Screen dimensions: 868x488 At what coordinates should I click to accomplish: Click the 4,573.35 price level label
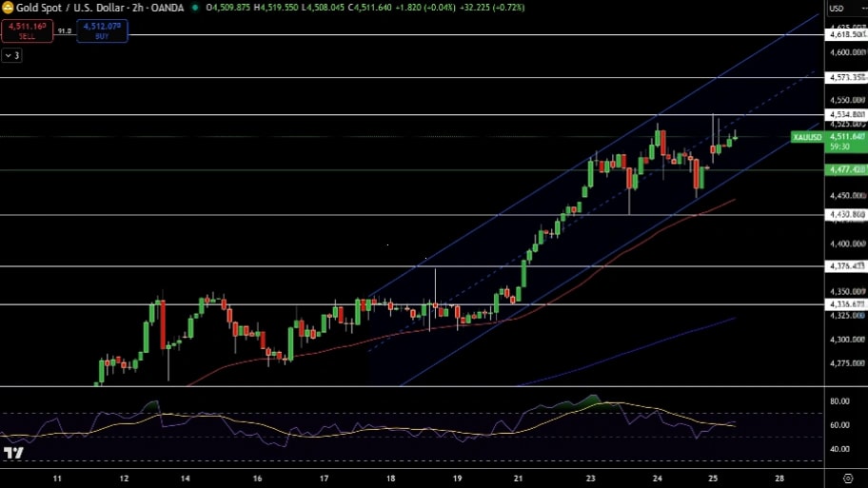click(x=846, y=77)
